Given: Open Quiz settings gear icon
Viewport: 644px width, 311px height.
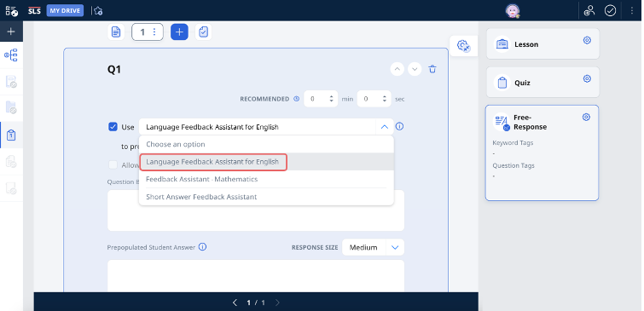Looking at the screenshot, I should point(587,78).
